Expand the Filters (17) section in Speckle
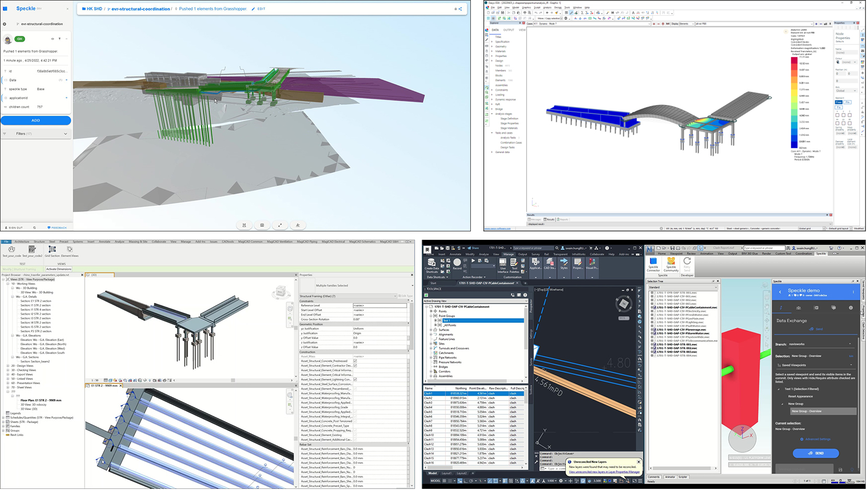The width and height of the screenshot is (868, 491). coord(36,134)
